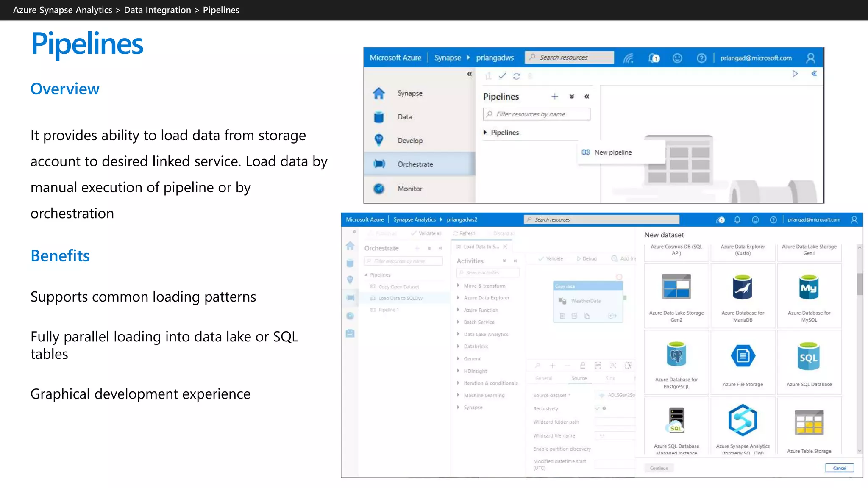Expand the Machine Learning activities group
868x488 pixels.
pyautogui.click(x=458, y=395)
